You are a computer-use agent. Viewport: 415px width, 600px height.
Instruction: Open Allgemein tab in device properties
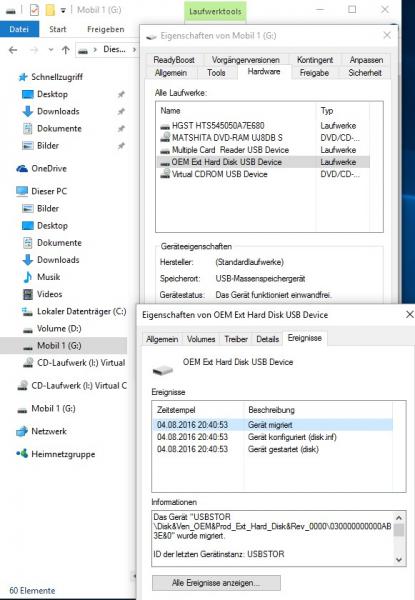(162, 339)
